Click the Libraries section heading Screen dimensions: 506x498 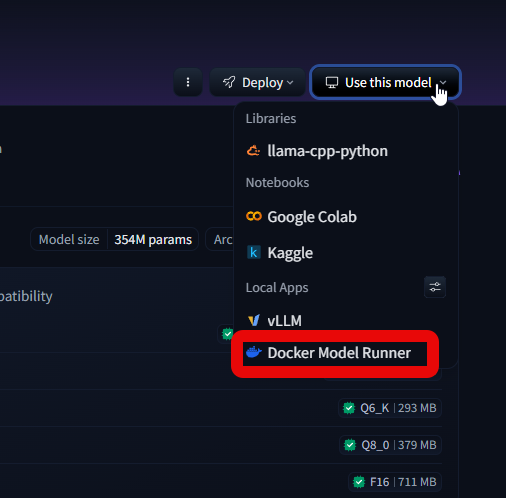coord(271,119)
